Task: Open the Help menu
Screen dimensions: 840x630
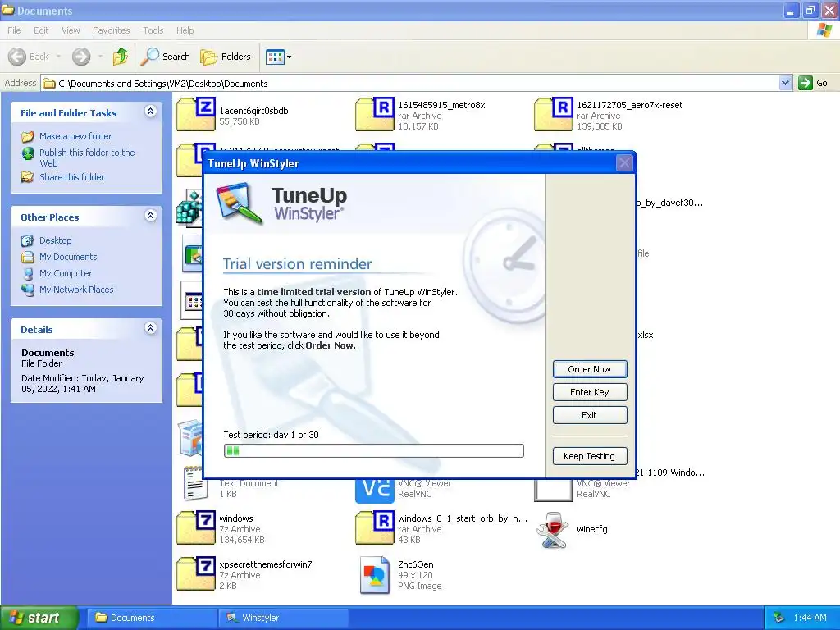Action: [x=185, y=30]
